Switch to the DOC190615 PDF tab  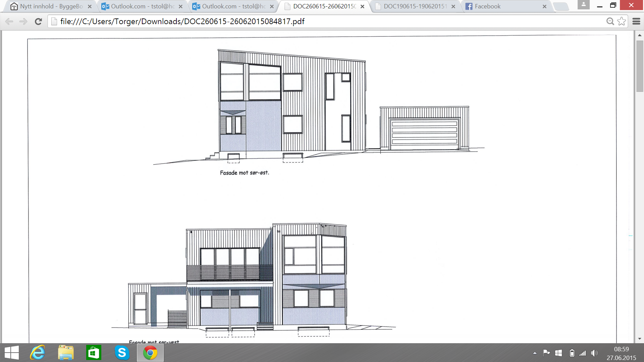tap(414, 6)
